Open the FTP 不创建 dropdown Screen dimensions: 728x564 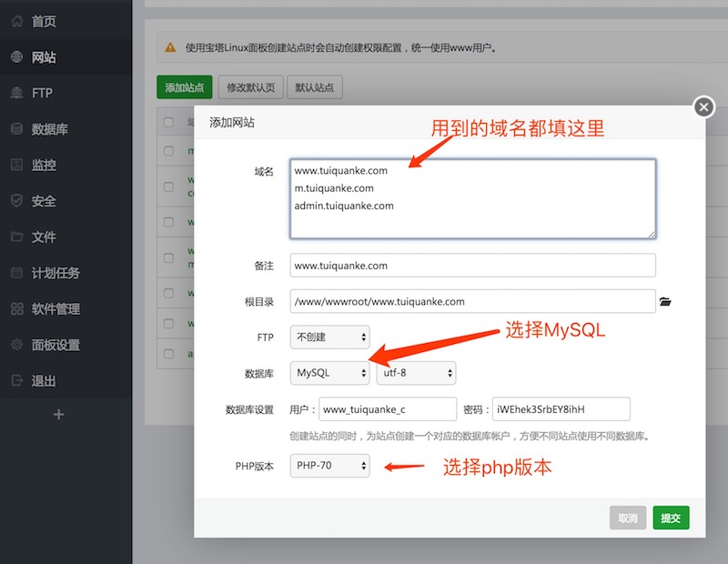(x=329, y=337)
